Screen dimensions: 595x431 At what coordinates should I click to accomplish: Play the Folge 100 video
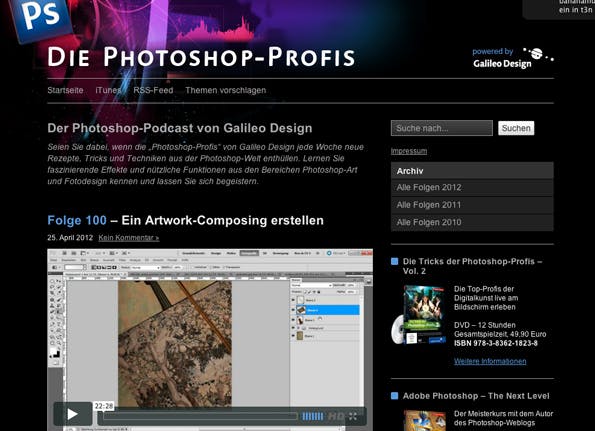point(72,414)
